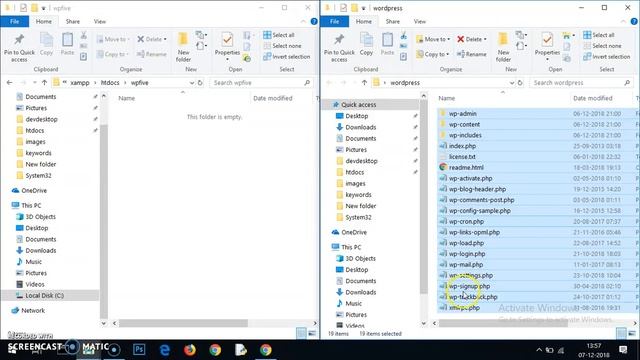Sort by Name column in wpfive window
Viewport: 640px width, 360px height.
click(127, 98)
